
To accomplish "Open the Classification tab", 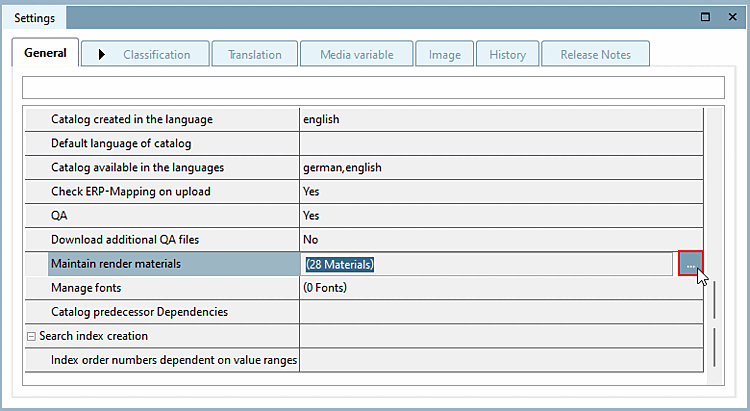I will [x=145, y=55].
